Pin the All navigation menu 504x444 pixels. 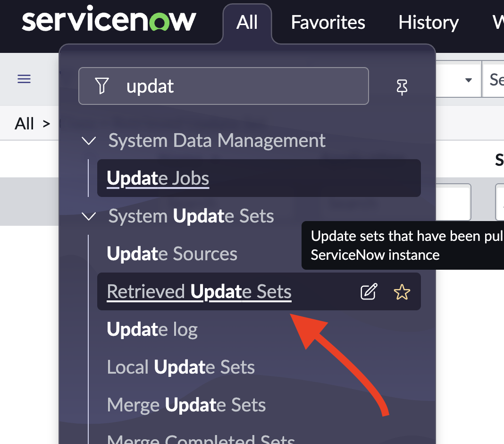402,87
